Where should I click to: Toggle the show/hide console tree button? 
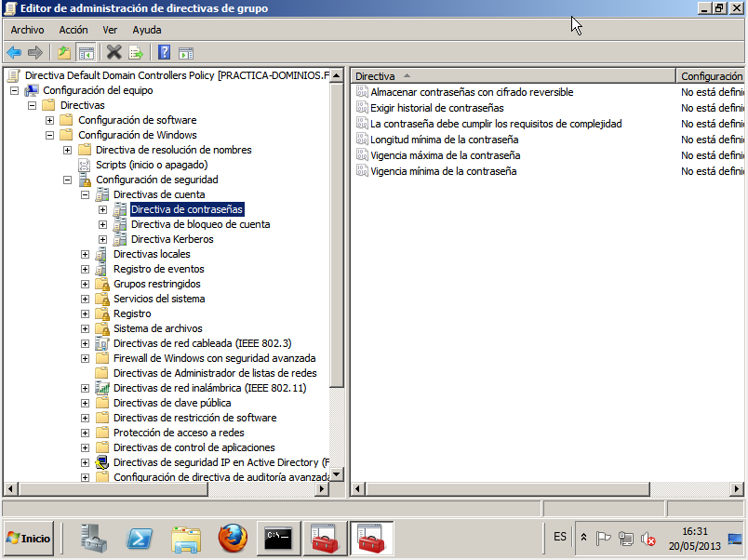coord(86,52)
